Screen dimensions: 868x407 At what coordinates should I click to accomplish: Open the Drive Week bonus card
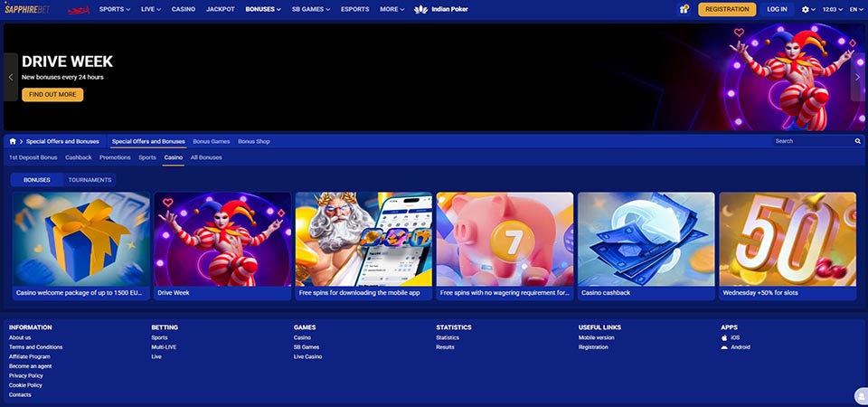(x=222, y=246)
